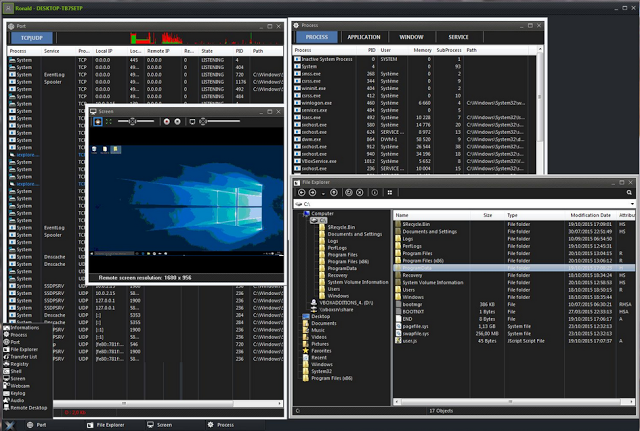Image resolution: width=640 pixels, height=431 pixels.
Task: Click the File Explorer button in bottom taskbar
Action: tap(110, 425)
